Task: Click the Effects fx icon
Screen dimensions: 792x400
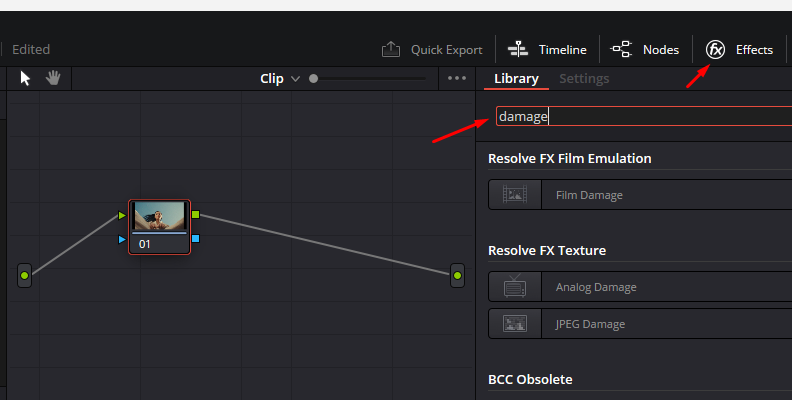Action: pyautogui.click(x=716, y=49)
